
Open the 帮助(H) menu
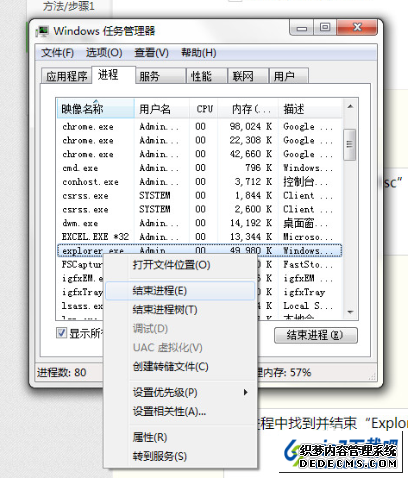198,53
